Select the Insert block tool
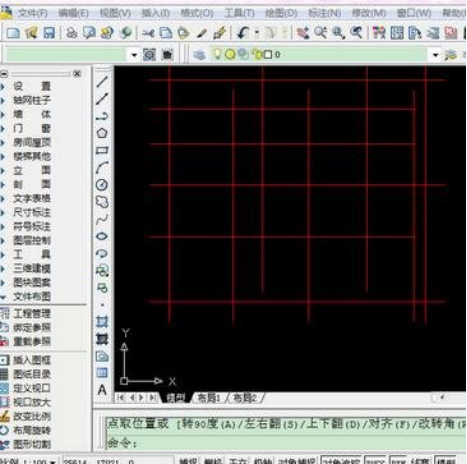Screen dimensions: 467x464 tap(102, 271)
